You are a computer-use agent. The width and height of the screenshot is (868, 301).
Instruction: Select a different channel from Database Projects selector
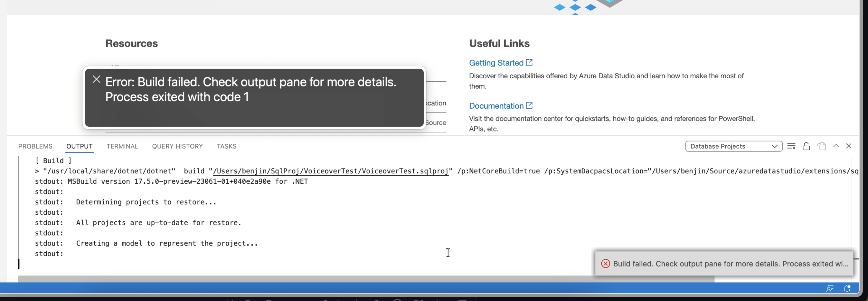point(733,146)
